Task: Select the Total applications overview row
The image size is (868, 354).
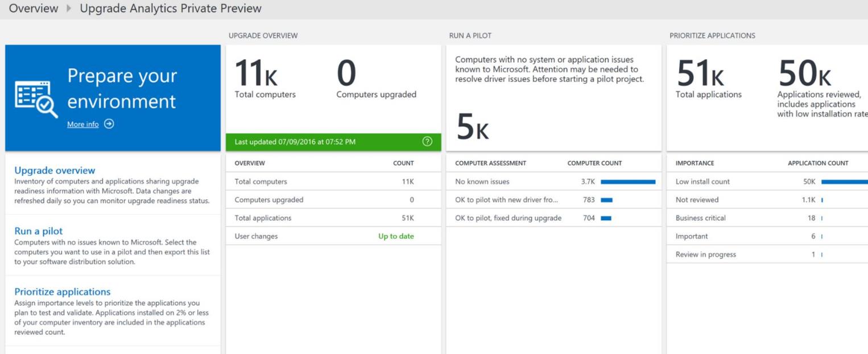Action: (333, 218)
